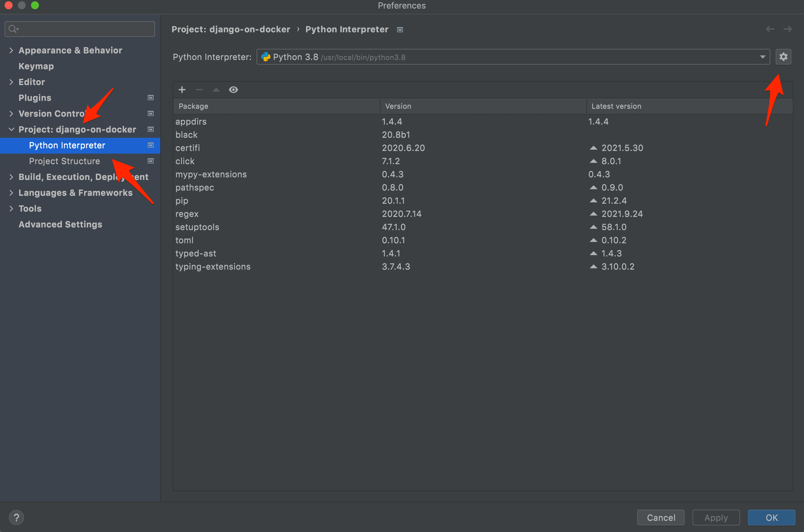The height and width of the screenshot is (532, 804).
Task: Open the interpreter settings gear icon
Action: pos(783,57)
